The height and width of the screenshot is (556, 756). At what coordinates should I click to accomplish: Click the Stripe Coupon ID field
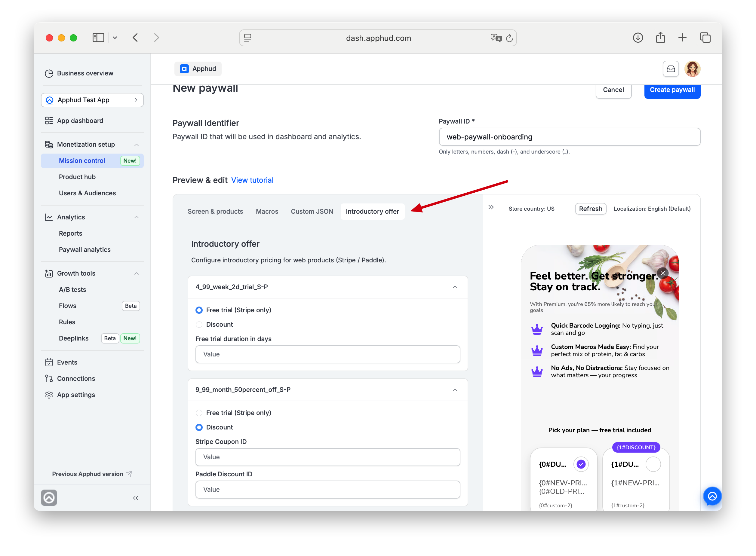(x=327, y=457)
